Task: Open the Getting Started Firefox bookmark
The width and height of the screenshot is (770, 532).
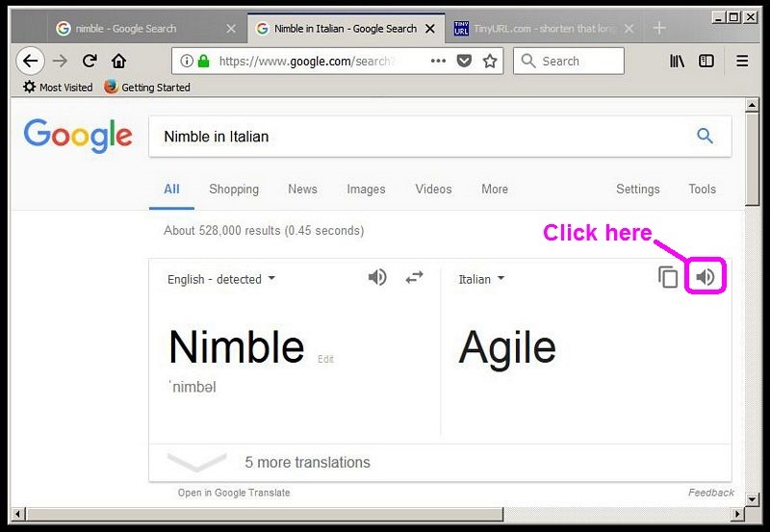Action: tap(147, 87)
